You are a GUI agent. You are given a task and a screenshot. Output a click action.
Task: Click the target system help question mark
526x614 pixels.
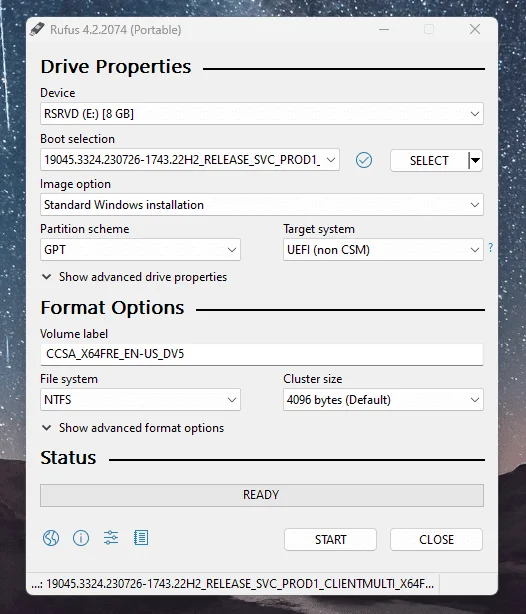[491, 247]
